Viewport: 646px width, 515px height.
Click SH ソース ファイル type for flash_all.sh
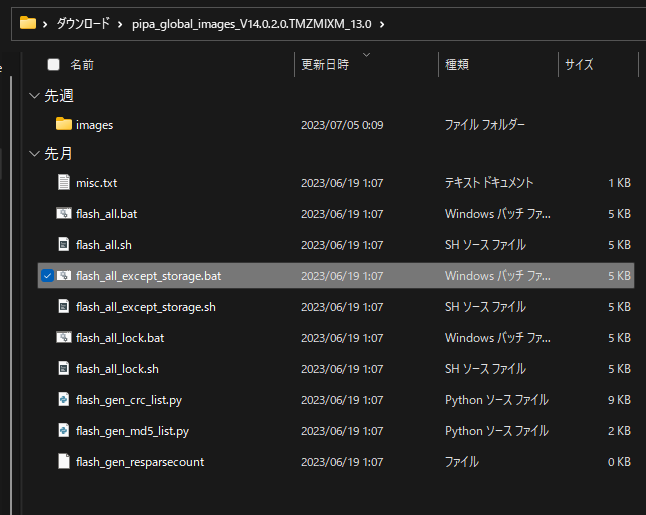[485, 245]
